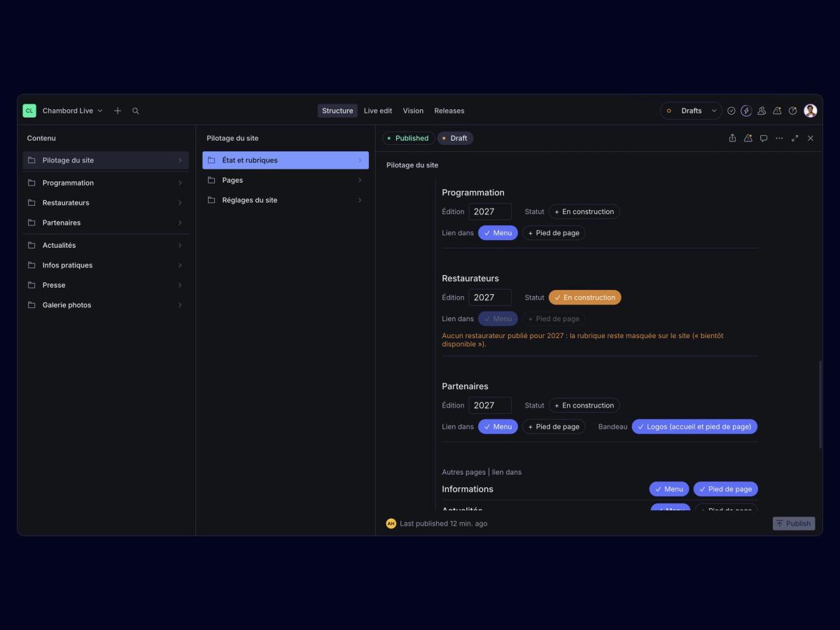Click the Publish button
The height and width of the screenshot is (630, 840).
(x=794, y=524)
